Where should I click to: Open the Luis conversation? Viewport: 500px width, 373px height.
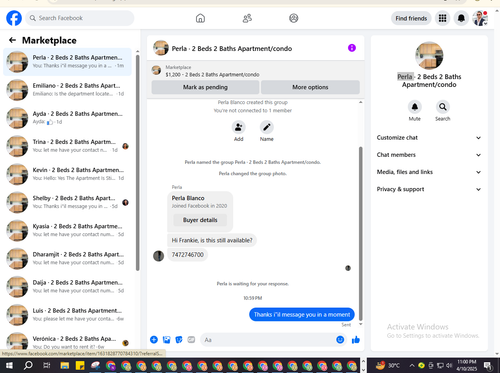[x=67, y=314]
